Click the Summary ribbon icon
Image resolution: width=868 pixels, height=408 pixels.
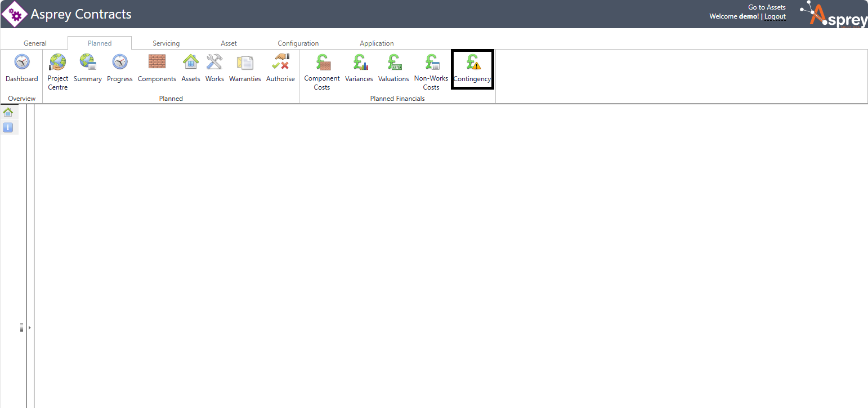tap(87, 62)
